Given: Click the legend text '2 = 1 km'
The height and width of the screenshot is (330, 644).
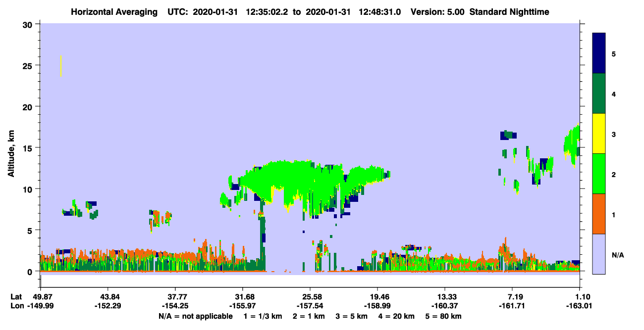Looking at the screenshot, I should pos(309,316).
